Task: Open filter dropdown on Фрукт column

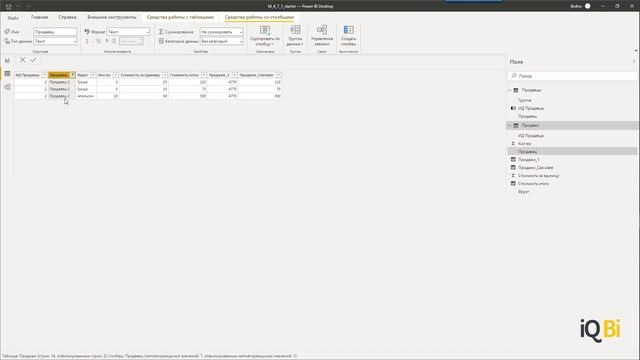Action: coord(93,75)
